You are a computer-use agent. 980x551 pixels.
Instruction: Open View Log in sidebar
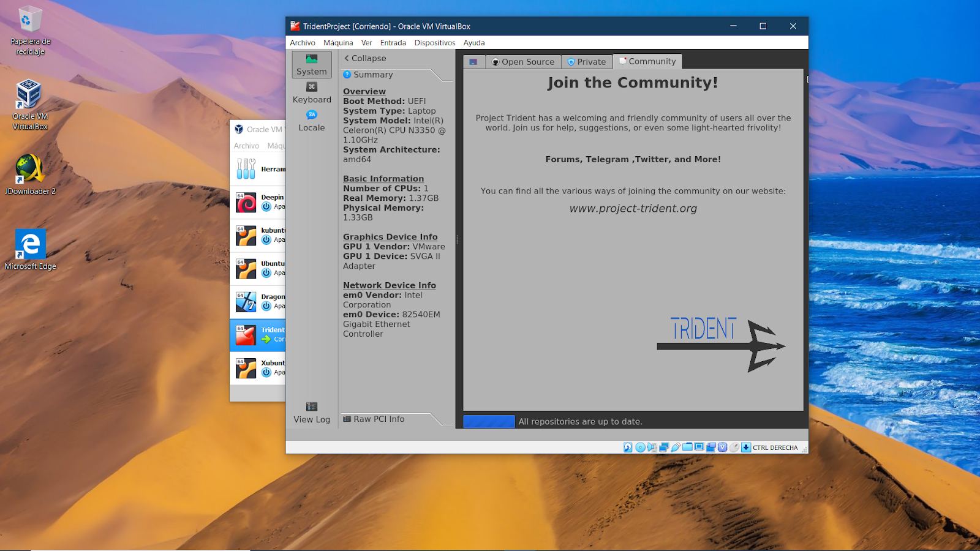(312, 413)
